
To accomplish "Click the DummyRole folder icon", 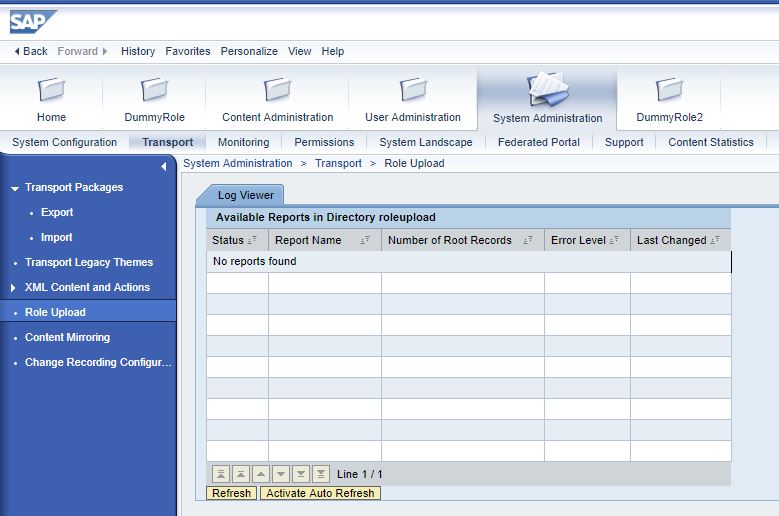I will [x=154, y=90].
